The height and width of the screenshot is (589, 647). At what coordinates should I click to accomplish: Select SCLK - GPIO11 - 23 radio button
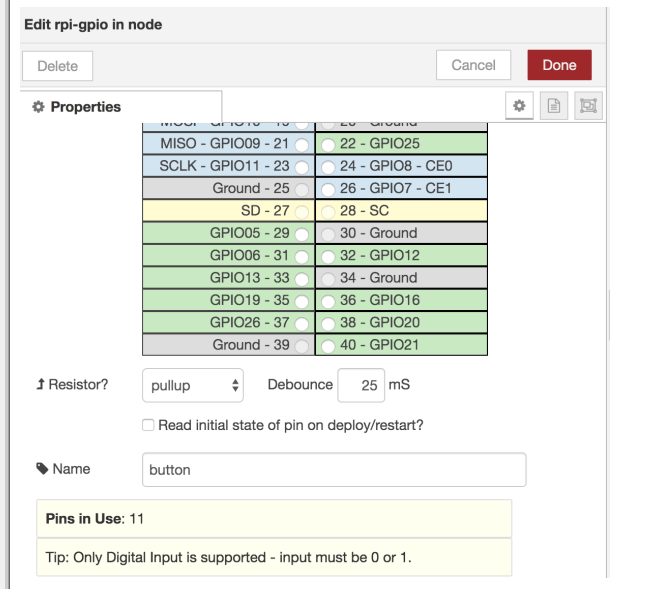(301, 166)
